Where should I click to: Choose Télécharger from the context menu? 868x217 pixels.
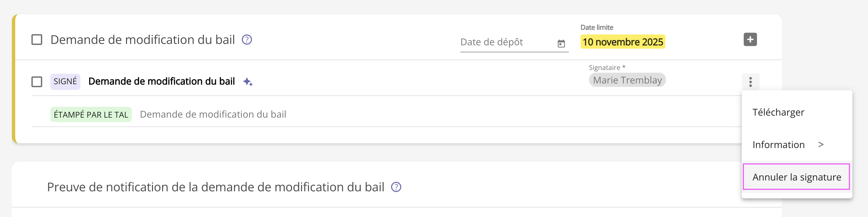778,112
